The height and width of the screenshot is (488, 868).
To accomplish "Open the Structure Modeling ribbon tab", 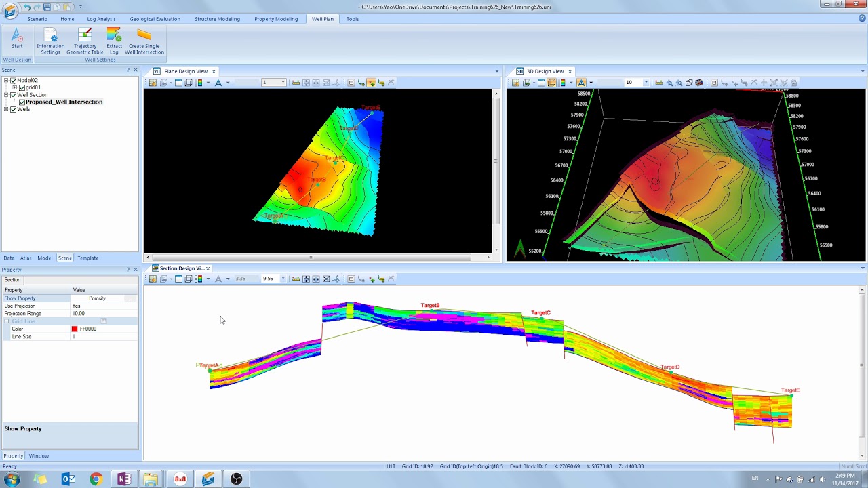I will pos(217,19).
